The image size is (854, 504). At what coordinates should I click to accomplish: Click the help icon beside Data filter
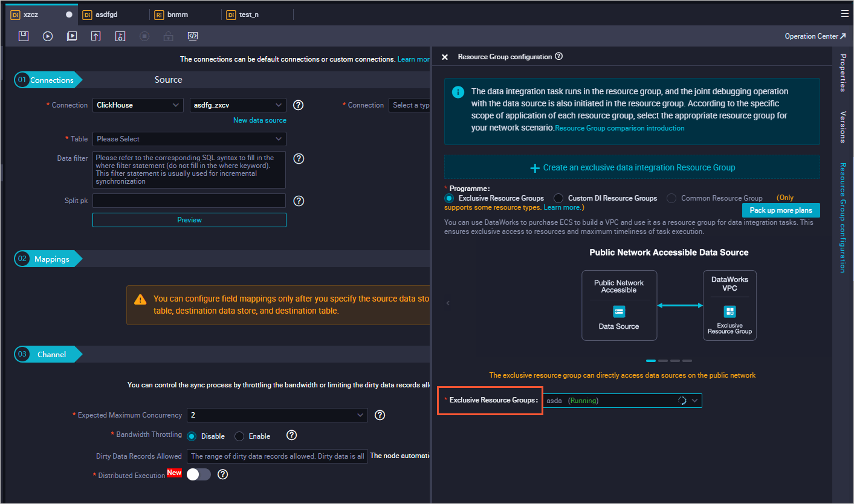click(298, 159)
